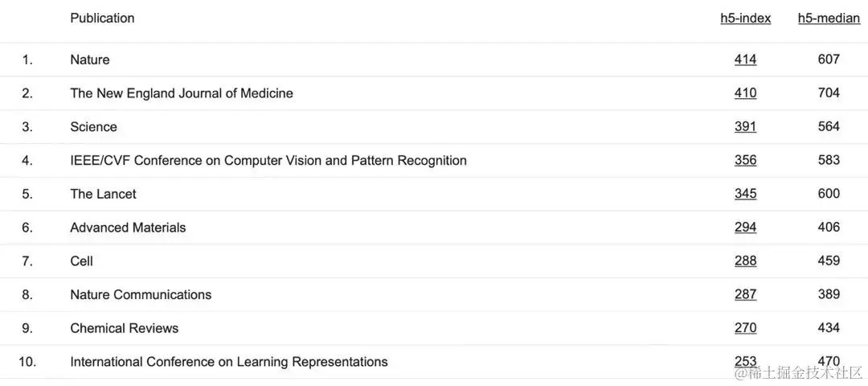Open Nature's h5-index value 414
This screenshot has width=868, height=386.
coord(745,60)
